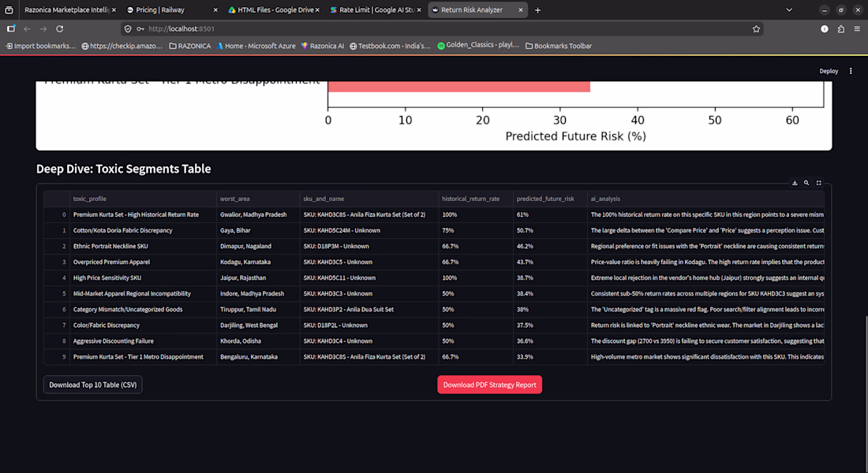
Task: Select cell 'Gwalior, Madhya Pradesh'
Action: point(258,214)
